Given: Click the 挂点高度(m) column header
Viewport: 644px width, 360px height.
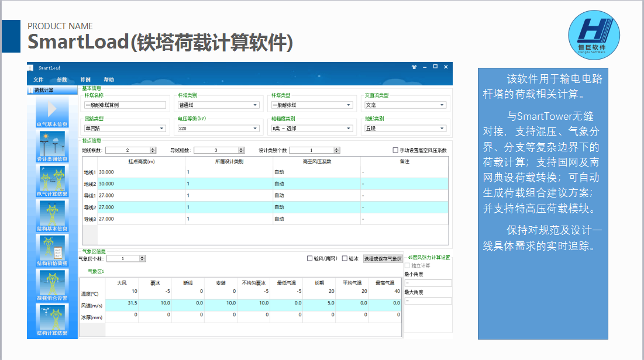Looking at the screenshot, I should click(142, 162).
